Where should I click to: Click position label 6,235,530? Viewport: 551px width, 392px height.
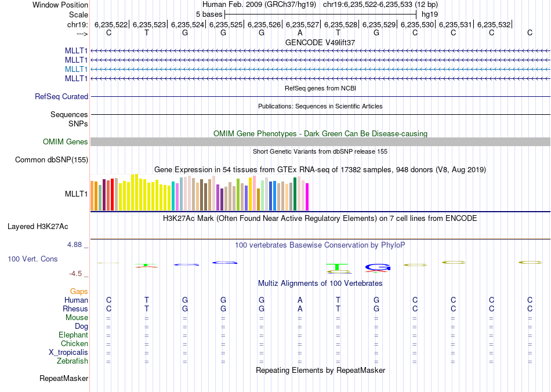(417, 24)
